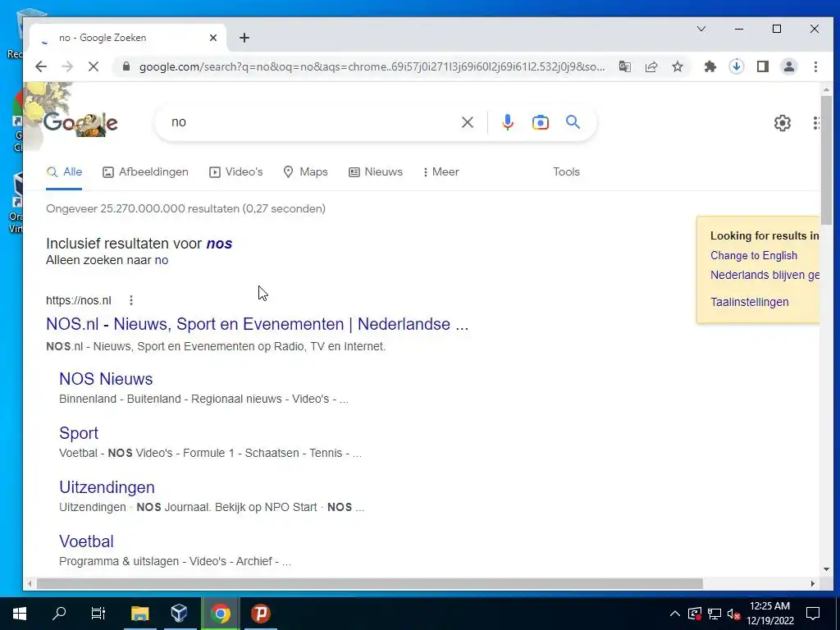This screenshot has width=840, height=630.
Task: Open the NOS Nieuws sitelink
Action: pos(106,379)
